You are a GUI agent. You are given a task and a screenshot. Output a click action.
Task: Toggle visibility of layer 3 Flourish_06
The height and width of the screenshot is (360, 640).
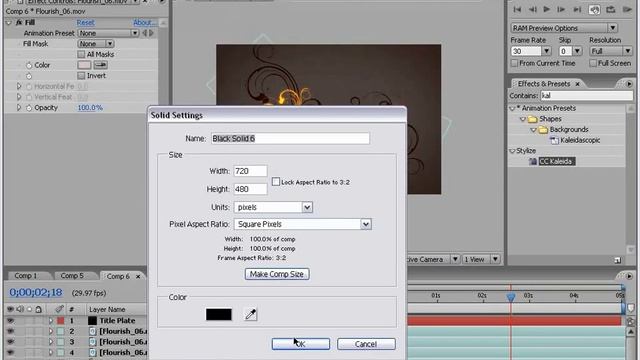[10, 342]
